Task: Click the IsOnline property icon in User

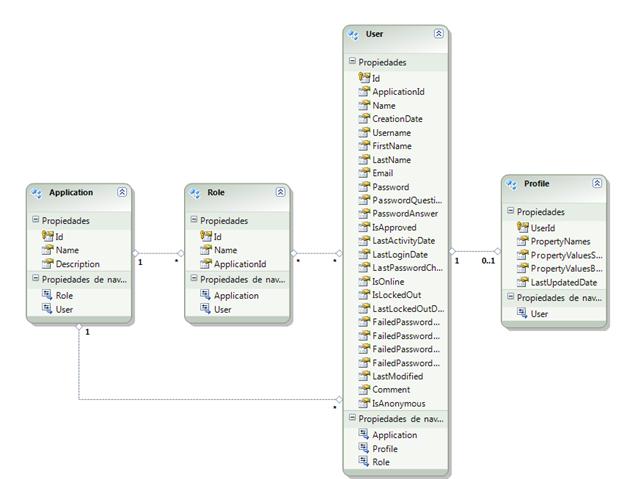Action: click(364, 281)
